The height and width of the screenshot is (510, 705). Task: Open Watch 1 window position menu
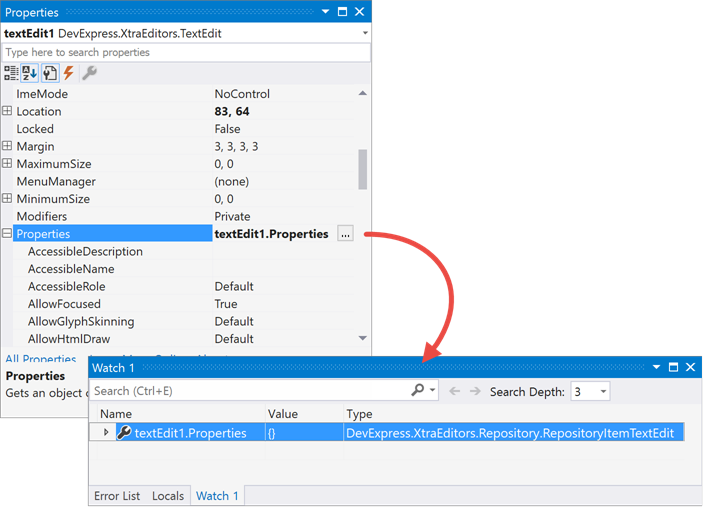[656, 367]
